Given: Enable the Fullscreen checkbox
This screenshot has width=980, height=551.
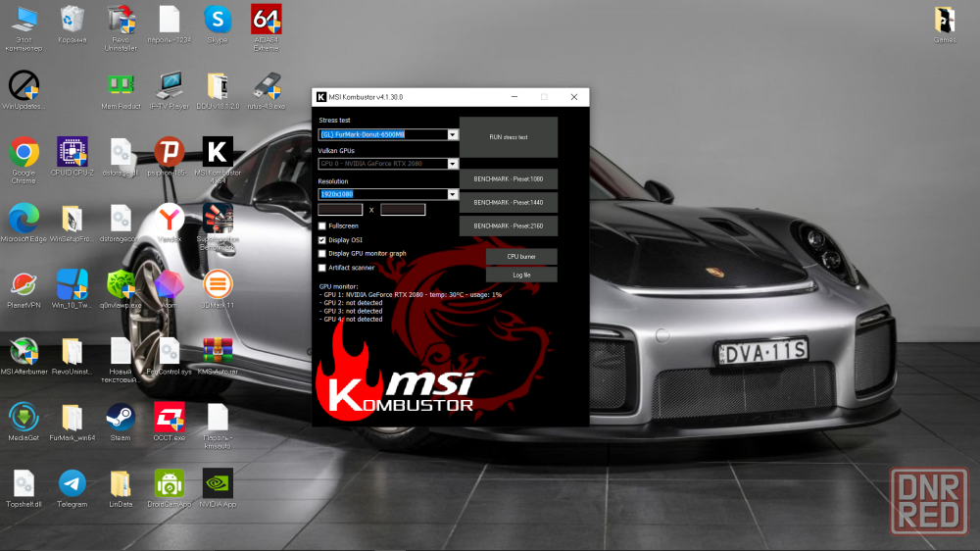Looking at the screenshot, I should [322, 225].
